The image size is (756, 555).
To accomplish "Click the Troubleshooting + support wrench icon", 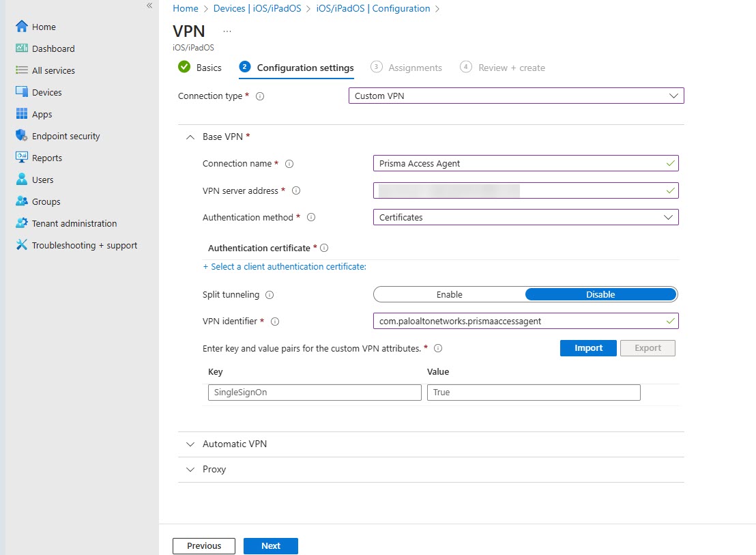I will coord(21,245).
